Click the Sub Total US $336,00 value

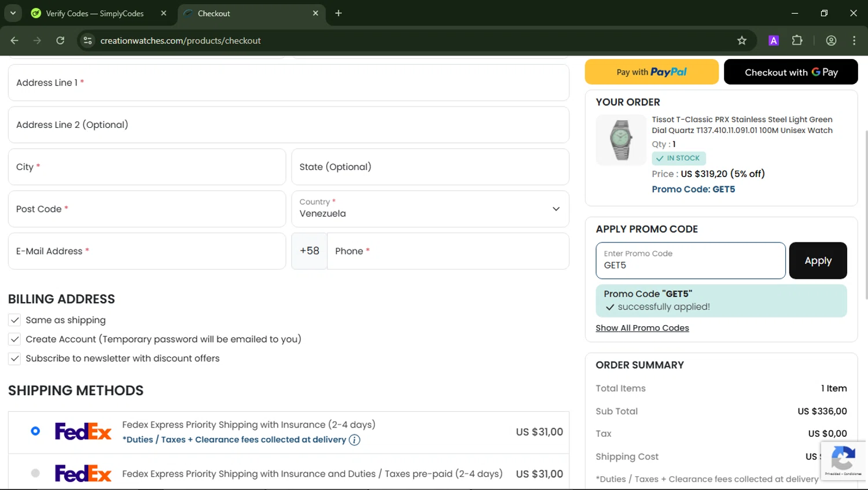tap(822, 411)
